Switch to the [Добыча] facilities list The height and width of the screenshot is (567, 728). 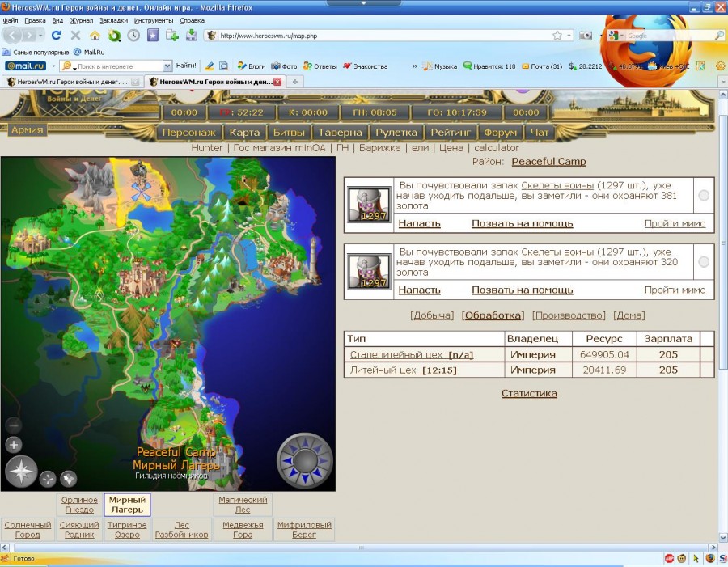click(x=432, y=315)
